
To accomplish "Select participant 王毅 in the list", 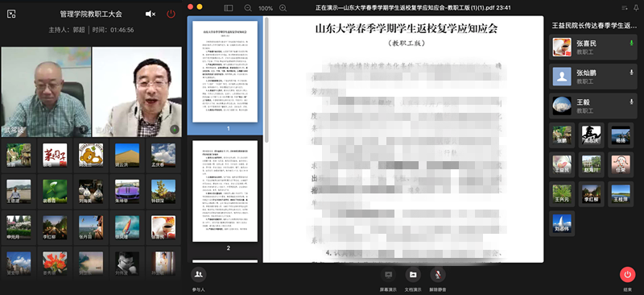I will (593, 106).
